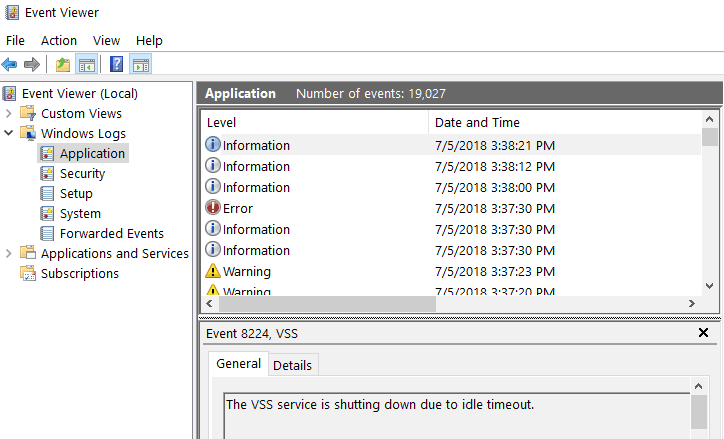Screen dimensions: 724x439
Task: Click the Back arrow toolbar icon
Action: [x=10, y=64]
